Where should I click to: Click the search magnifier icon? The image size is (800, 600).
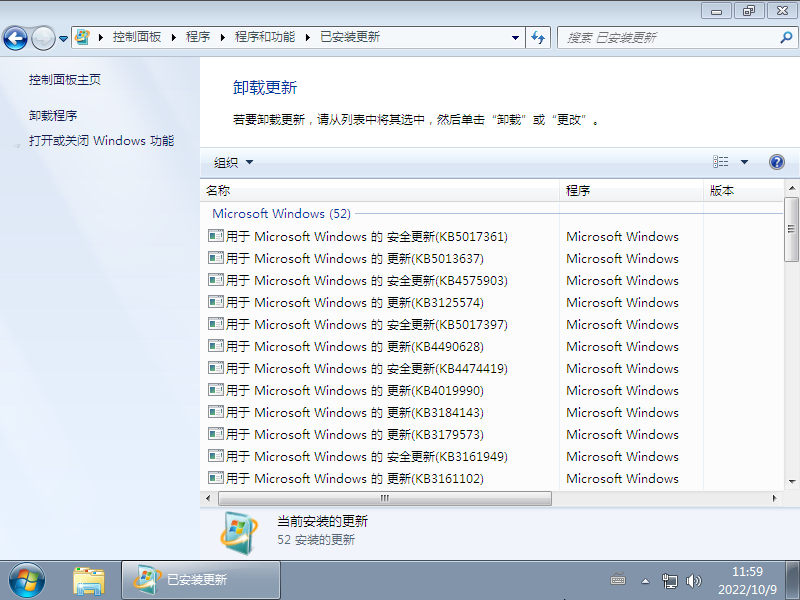tap(785, 38)
